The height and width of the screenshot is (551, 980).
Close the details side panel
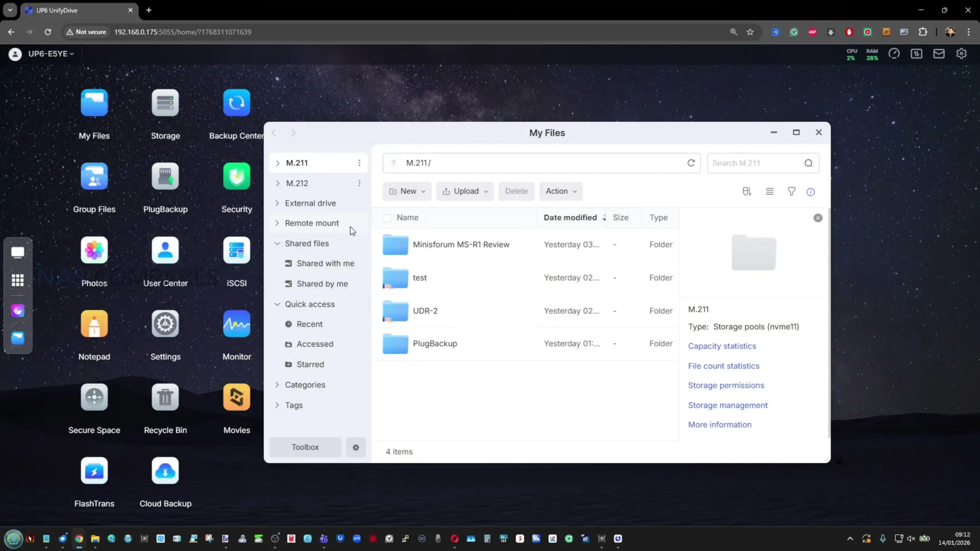(x=818, y=218)
